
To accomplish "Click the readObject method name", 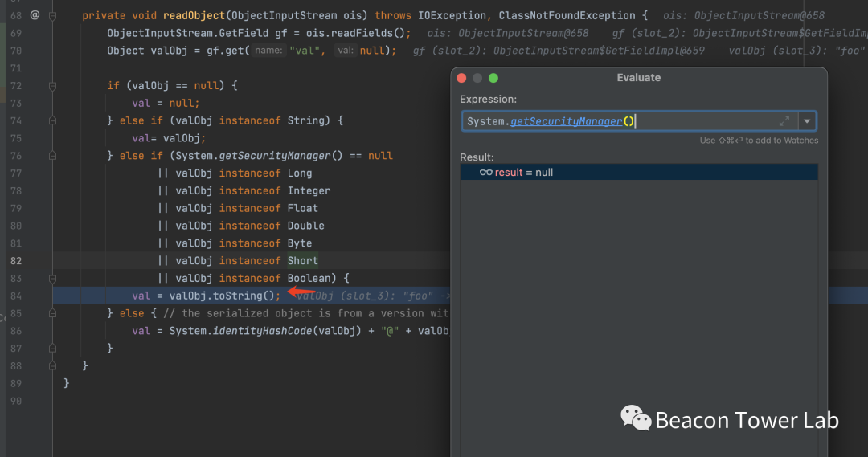I will pyautogui.click(x=194, y=16).
